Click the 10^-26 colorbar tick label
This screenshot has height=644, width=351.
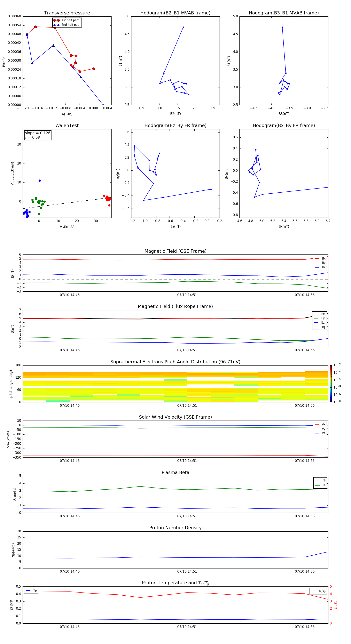(337, 365)
